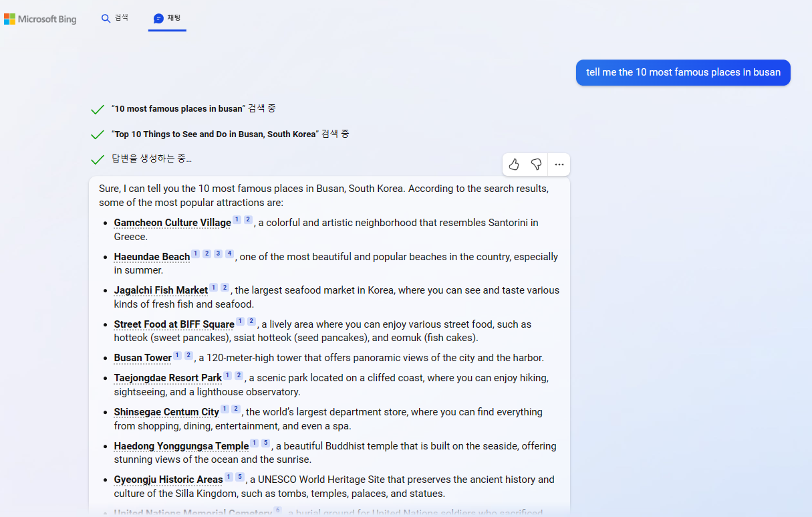Open the Gamcheon Culture Village link
This screenshot has height=517, width=812.
(x=172, y=223)
